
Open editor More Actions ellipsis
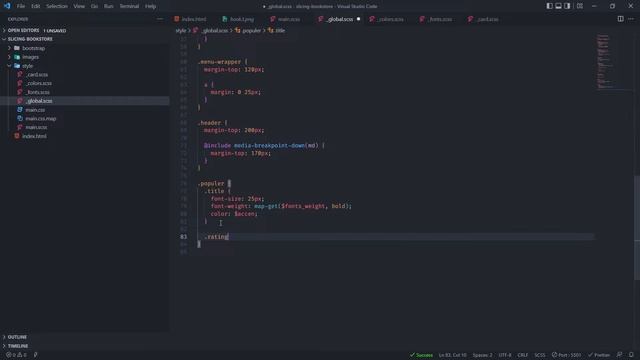click(631, 19)
